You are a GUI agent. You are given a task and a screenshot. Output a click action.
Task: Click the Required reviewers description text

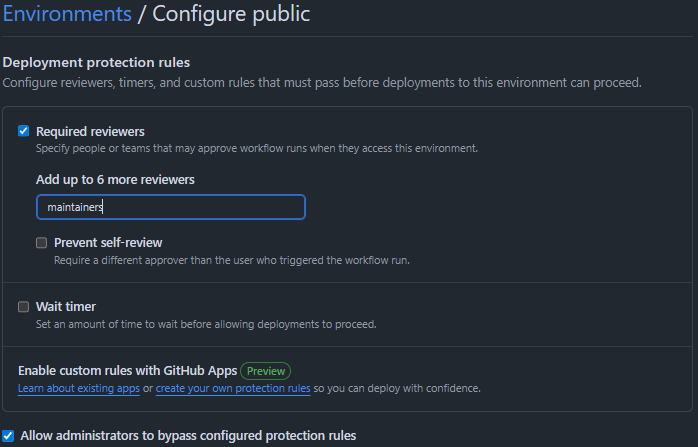click(256, 148)
